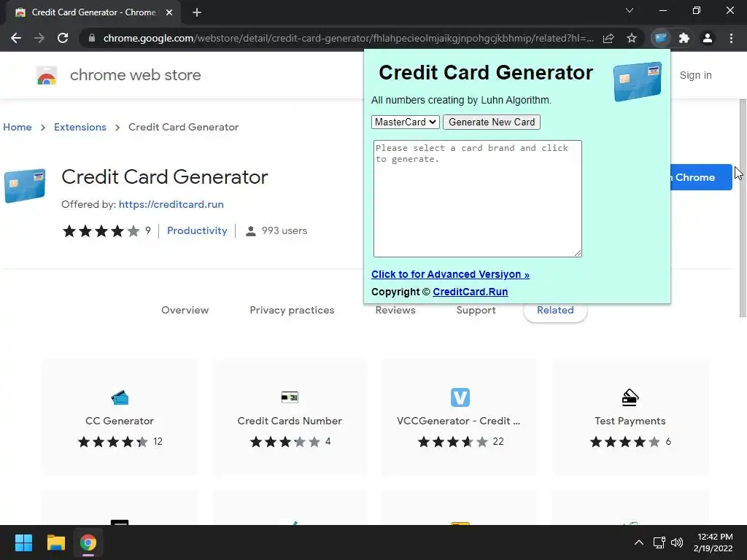Click the address bar URL

coord(348,38)
